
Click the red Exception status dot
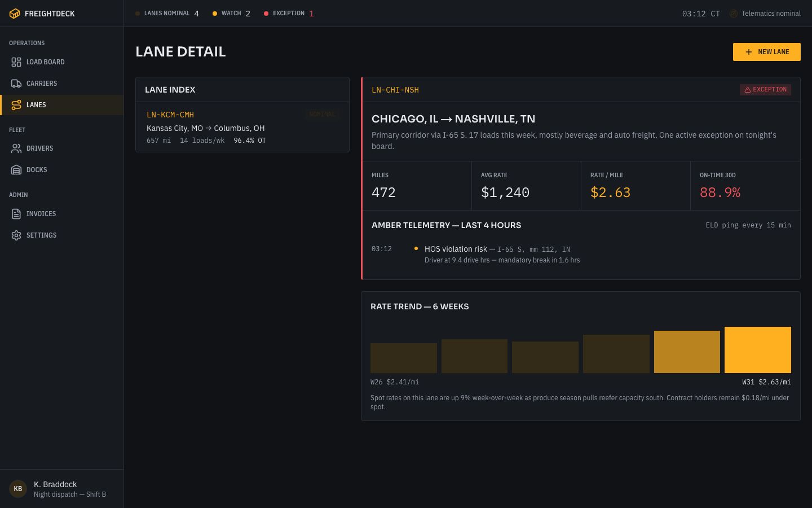click(x=266, y=14)
